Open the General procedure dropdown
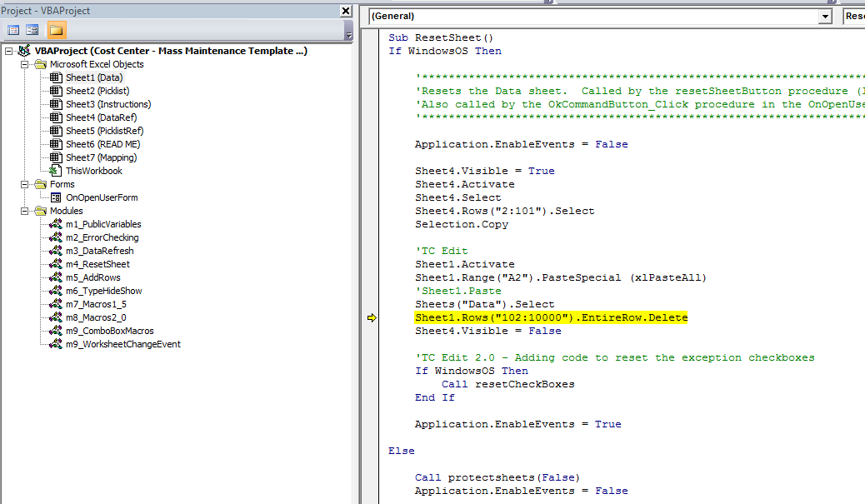 pyautogui.click(x=824, y=15)
